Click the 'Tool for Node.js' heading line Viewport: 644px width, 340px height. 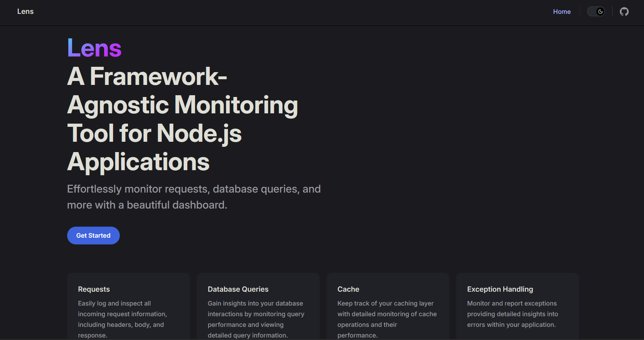154,133
